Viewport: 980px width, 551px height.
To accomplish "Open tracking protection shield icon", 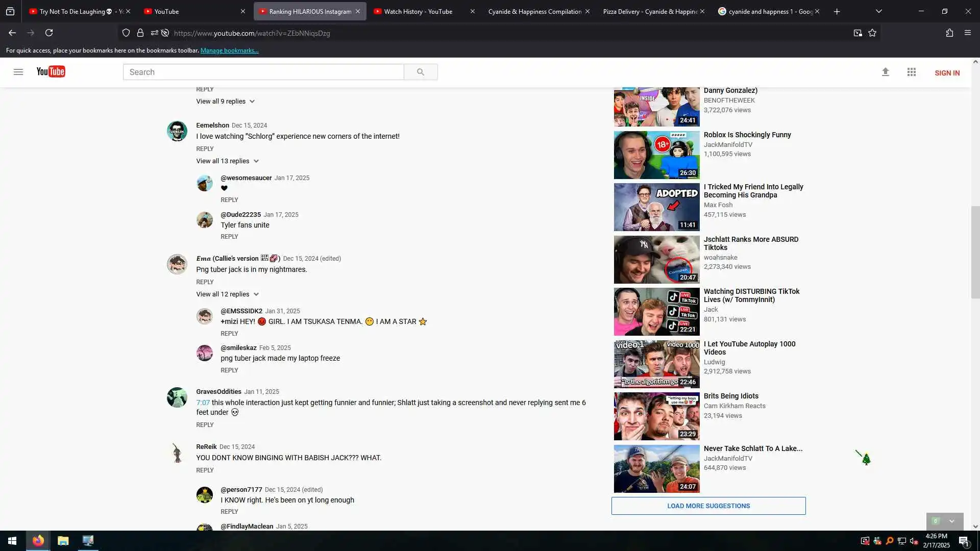I will pyautogui.click(x=126, y=33).
